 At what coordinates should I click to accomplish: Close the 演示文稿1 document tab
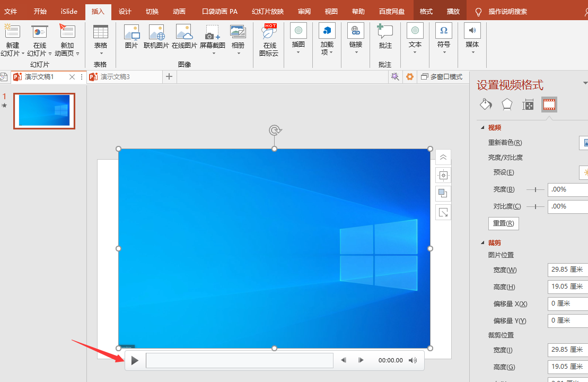(72, 76)
